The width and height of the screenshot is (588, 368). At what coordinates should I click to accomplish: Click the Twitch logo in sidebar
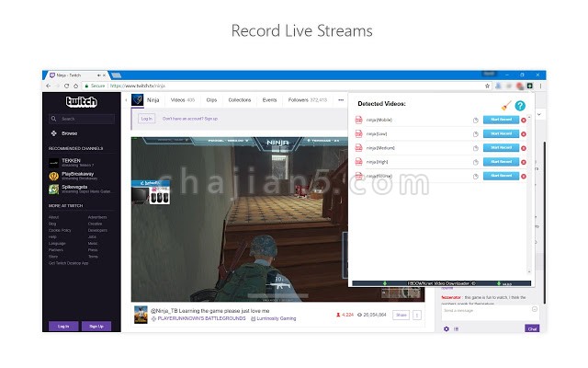pyautogui.click(x=82, y=102)
